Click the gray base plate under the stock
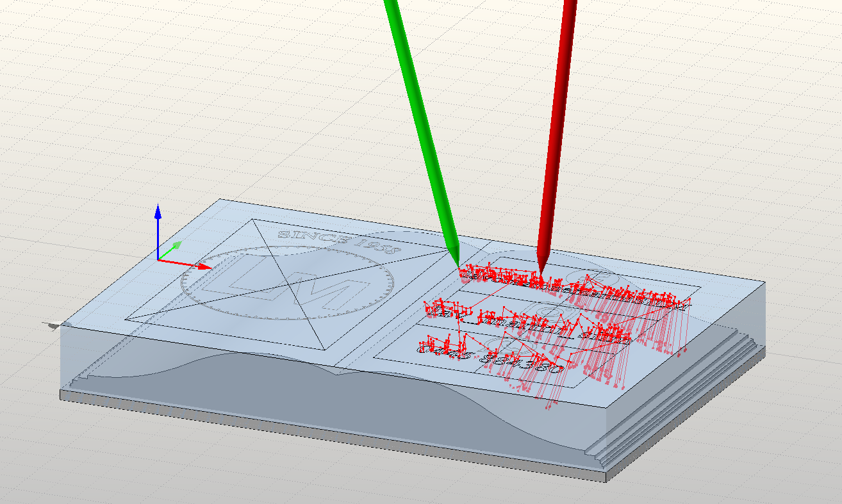 pos(333,435)
